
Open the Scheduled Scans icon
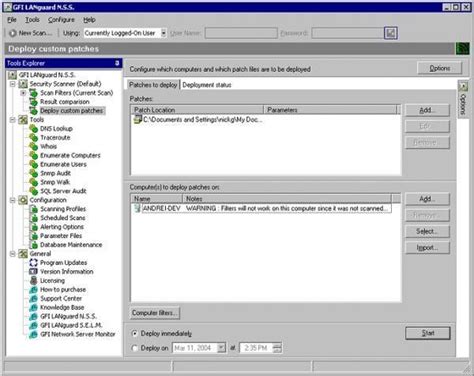33,218
